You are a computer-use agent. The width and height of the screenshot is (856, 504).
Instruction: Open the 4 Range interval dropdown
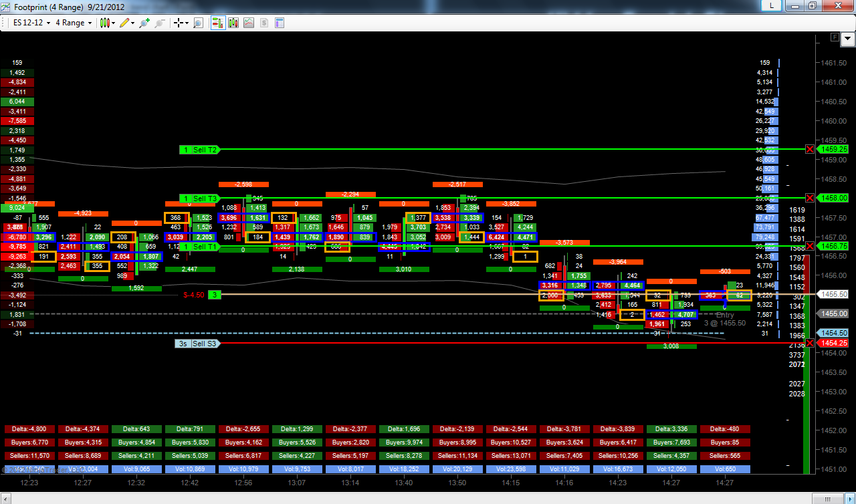coord(74,23)
